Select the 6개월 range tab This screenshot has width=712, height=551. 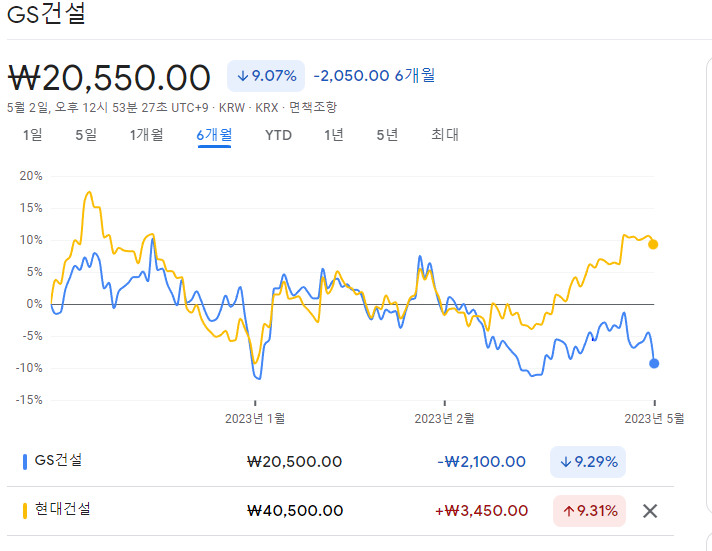click(214, 135)
